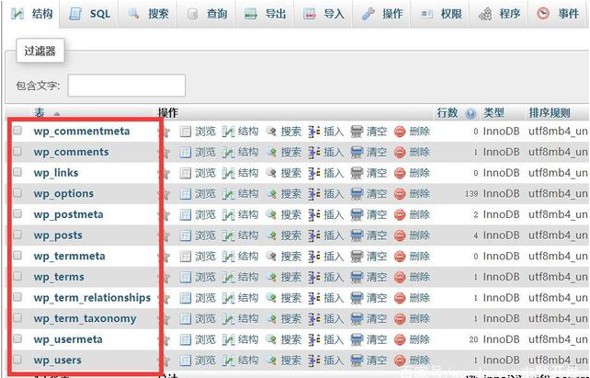This screenshot has height=378, width=590.
Task: Select the wp_users row checkbox
Action: [x=18, y=359]
